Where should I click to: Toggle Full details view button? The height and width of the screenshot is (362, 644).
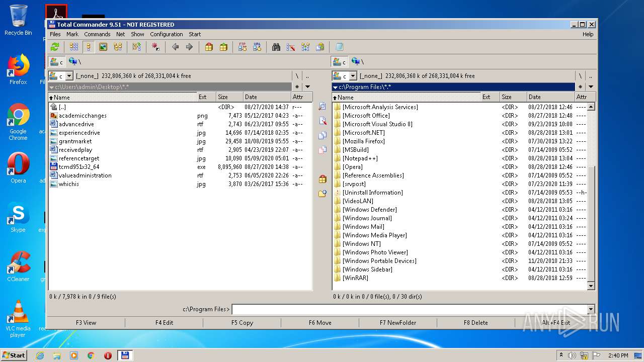89,47
